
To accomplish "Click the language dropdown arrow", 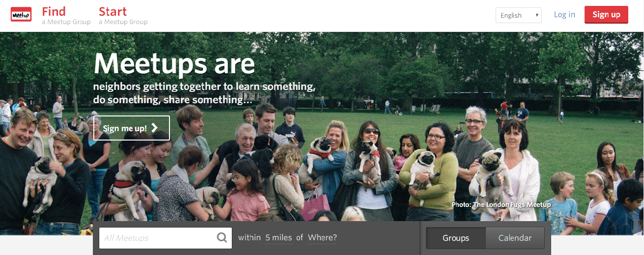I will (x=537, y=15).
